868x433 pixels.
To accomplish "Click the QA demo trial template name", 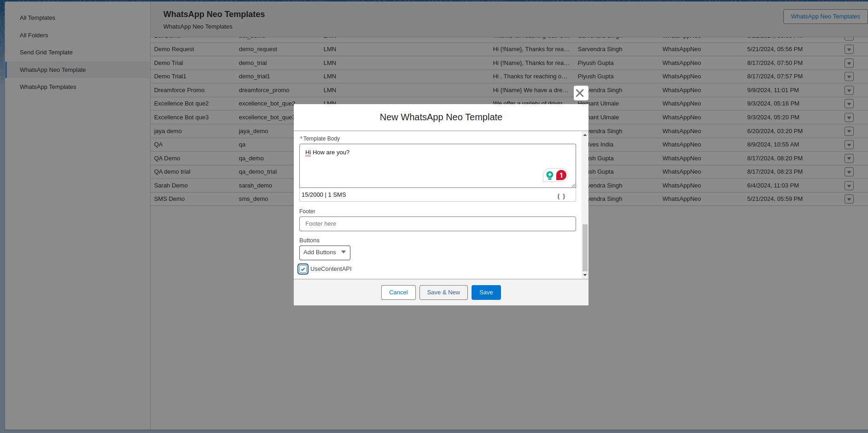I will pyautogui.click(x=172, y=172).
